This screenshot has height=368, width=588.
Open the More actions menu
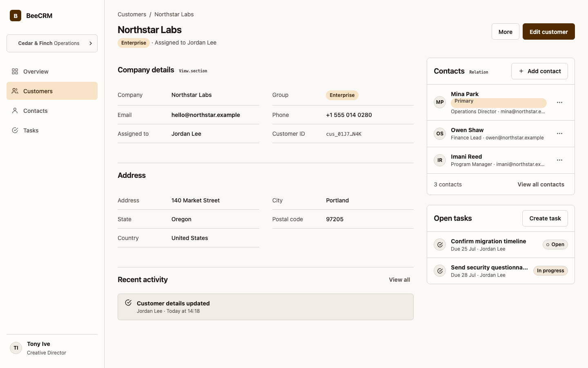pos(506,31)
